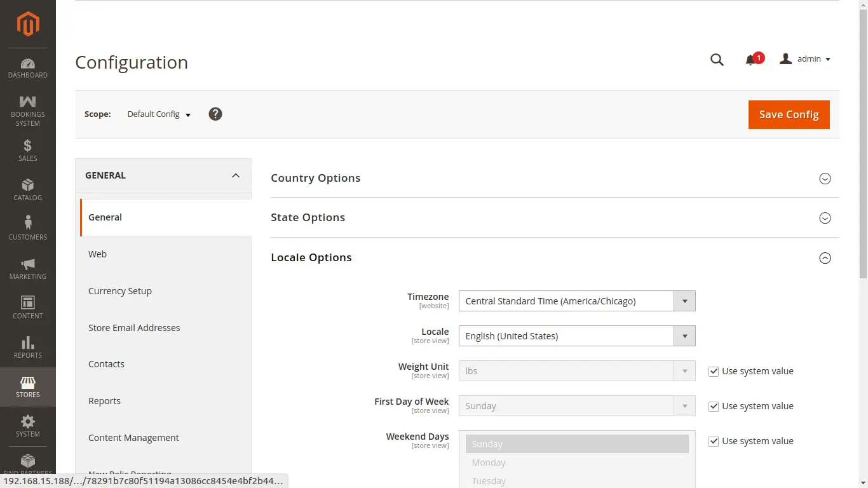This screenshot has height=488, width=868.
Task: Click the scope help question mark icon
Action: click(215, 114)
